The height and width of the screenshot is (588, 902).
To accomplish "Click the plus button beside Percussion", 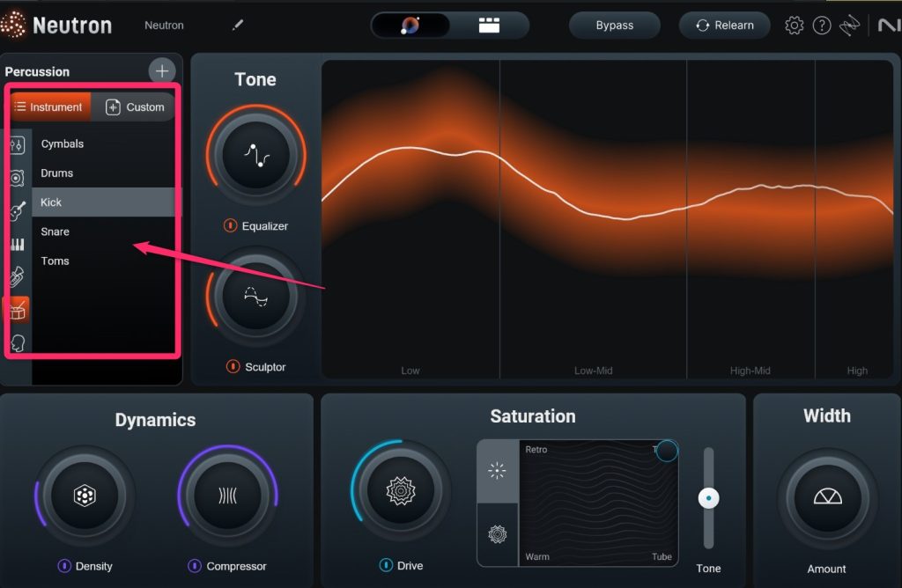I will 162,71.
